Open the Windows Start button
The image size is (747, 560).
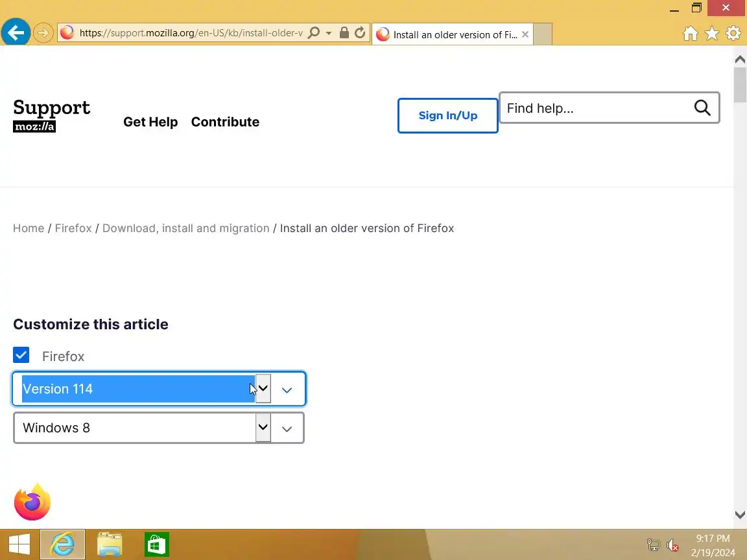(19, 544)
